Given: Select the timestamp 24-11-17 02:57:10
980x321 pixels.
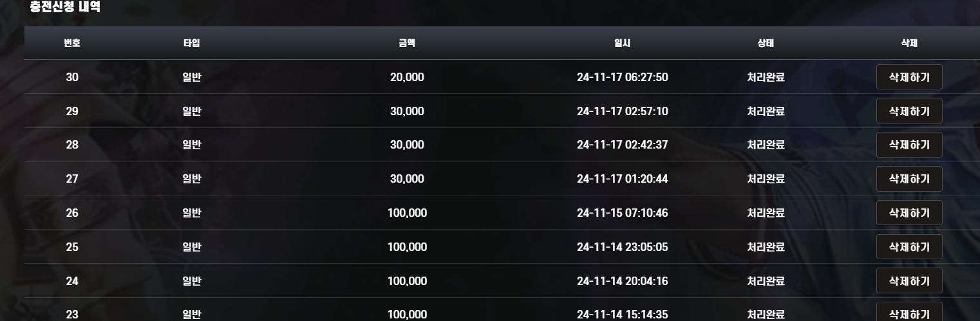Looking at the screenshot, I should [622, 111].
